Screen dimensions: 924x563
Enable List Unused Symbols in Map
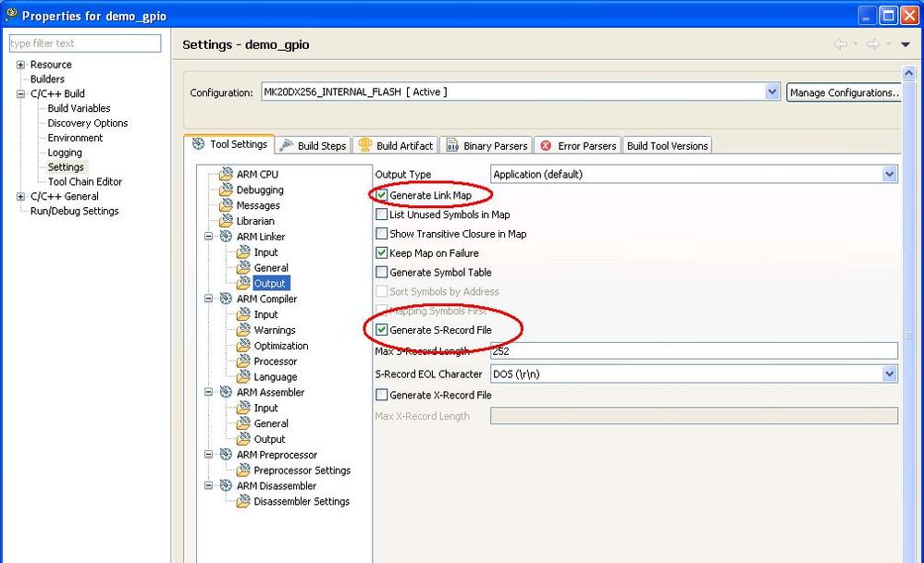coord(382,215)
